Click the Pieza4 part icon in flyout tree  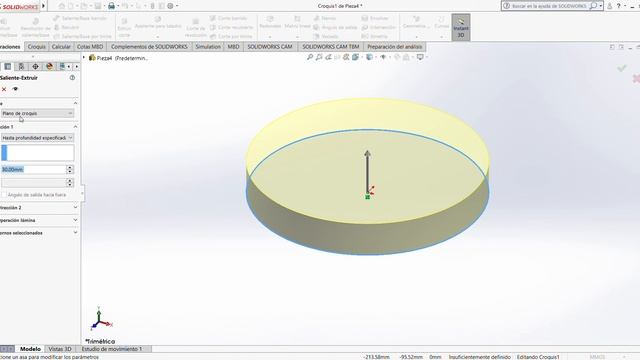tap(92, 58)
